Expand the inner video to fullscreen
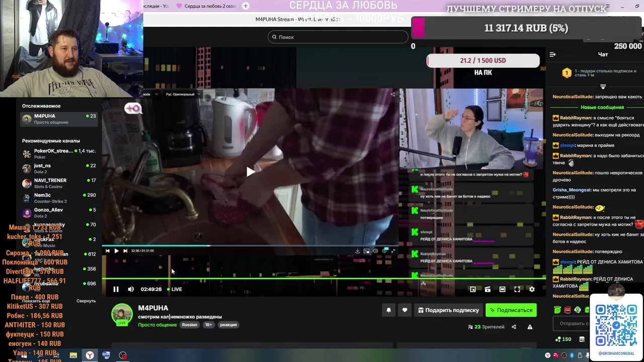The height and width of the screenshot is (362, 644). click(393, 250)
